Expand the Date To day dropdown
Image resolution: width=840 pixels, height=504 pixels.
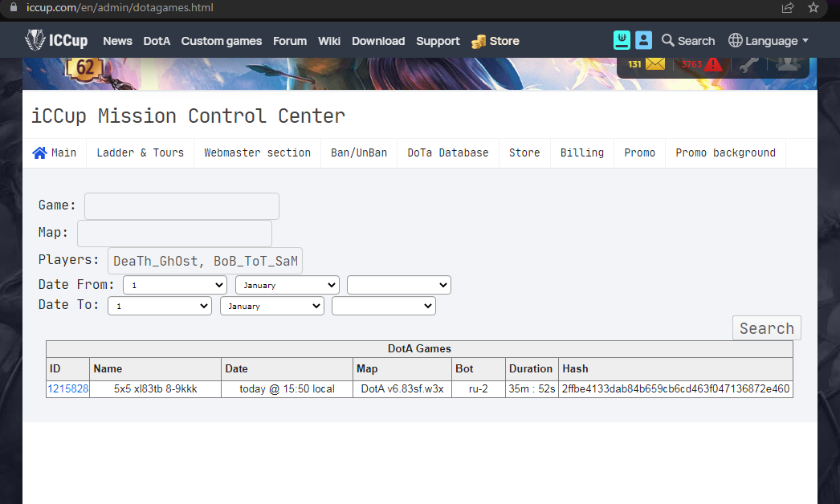pyautogui.click(x=160, y=306)
